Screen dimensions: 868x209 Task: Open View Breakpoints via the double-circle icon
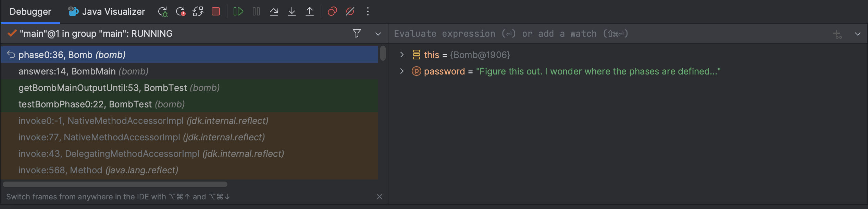tap(332, 11)
